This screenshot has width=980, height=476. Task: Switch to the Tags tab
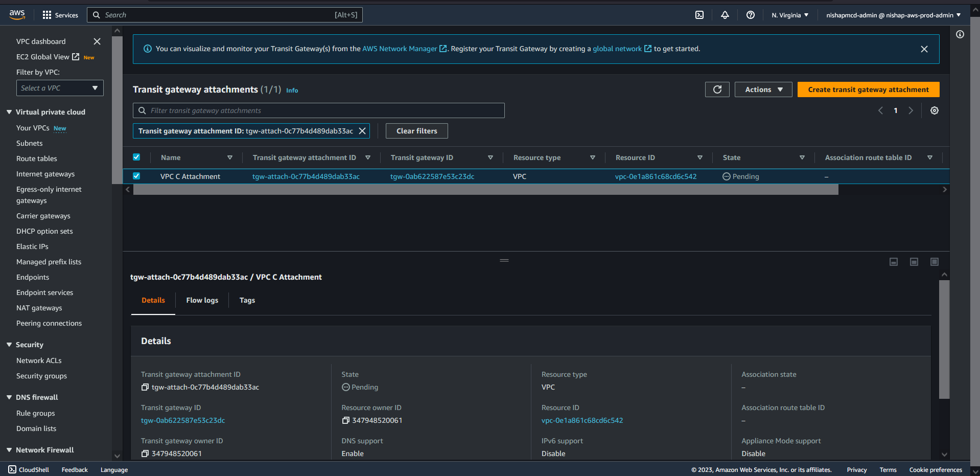[x=247, y=300]
